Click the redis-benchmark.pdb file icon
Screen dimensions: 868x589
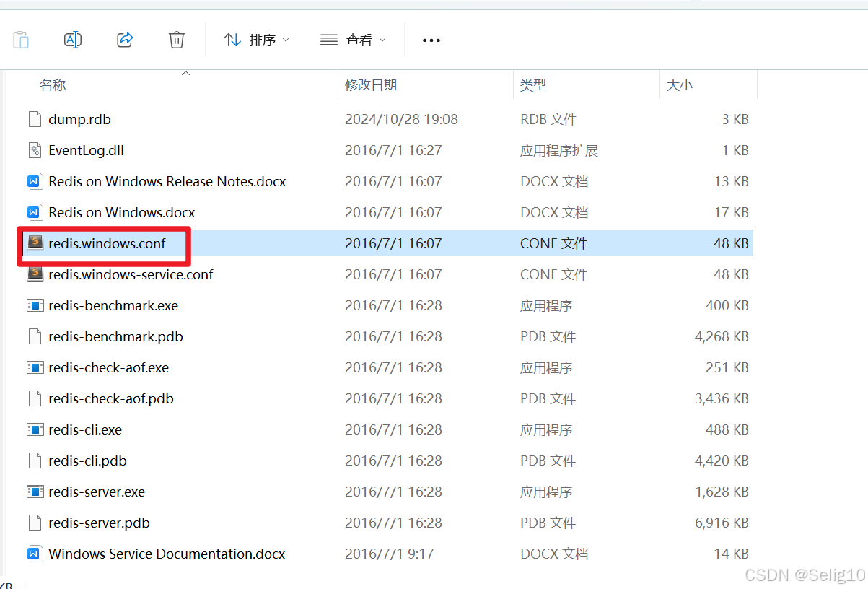[x=34, y=336]
